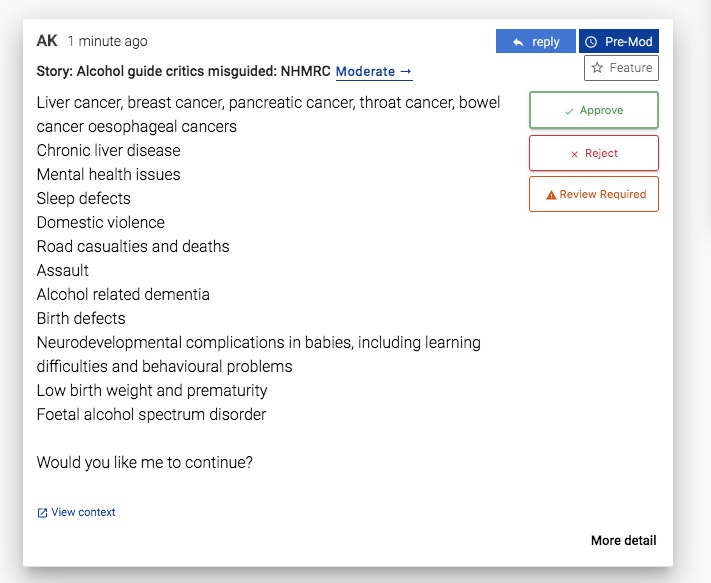Click the reply arrow icon

pyautogui.click(x=518, y=42)
